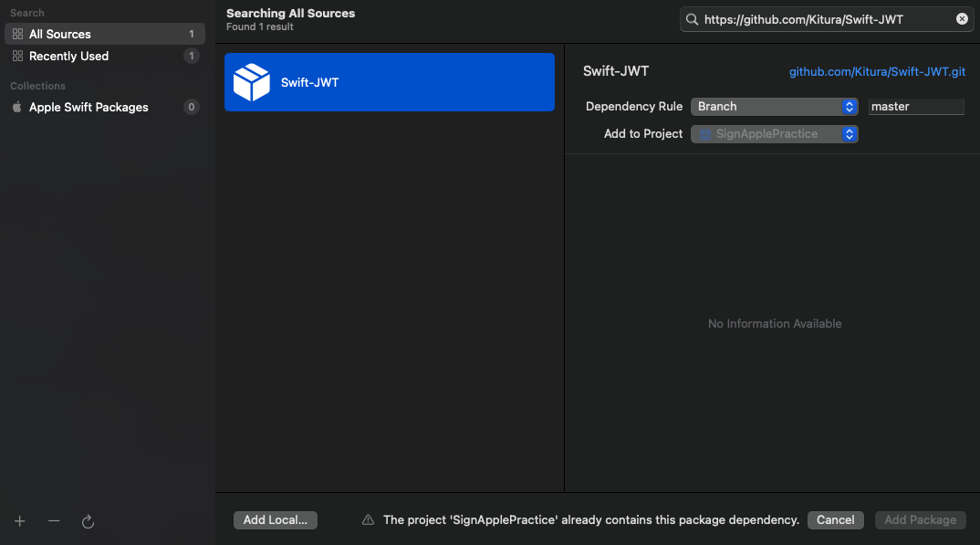Select All Sources in the sidebar
The image size is (980, 545).
coord(104,34)
